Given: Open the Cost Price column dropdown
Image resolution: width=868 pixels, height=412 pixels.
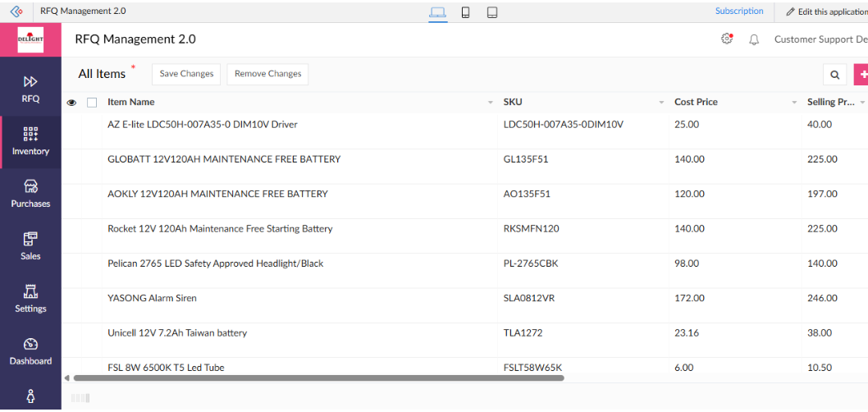Looking at the screenshot, I should pos(794,103).
